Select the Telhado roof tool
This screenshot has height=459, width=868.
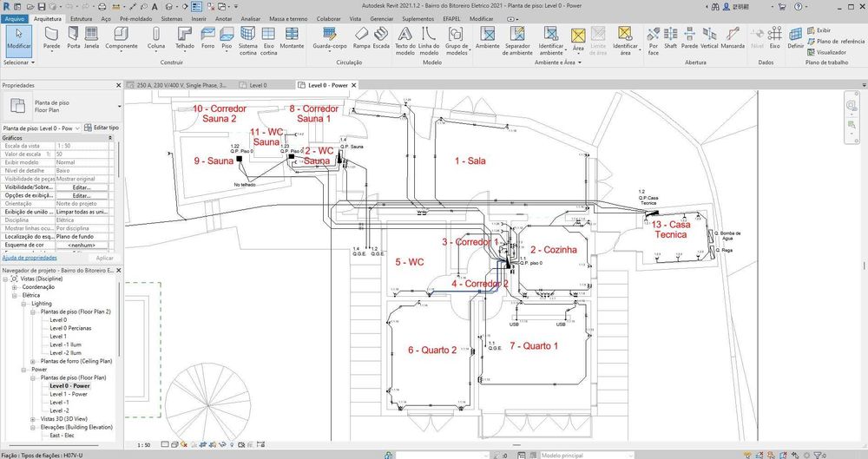(185, 37)
